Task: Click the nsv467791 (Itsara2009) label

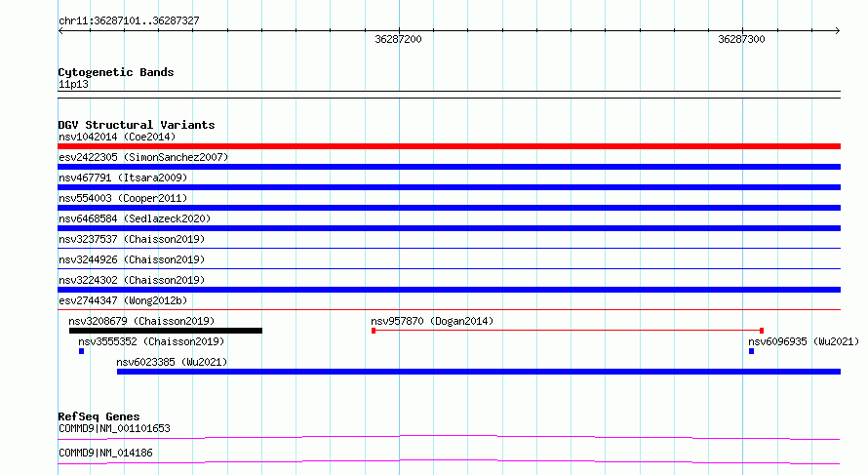Action: click(x=123, y=178)
